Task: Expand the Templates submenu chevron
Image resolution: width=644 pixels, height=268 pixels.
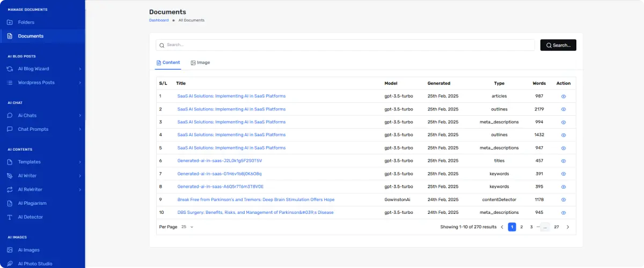Action: [x=80, y=162]
